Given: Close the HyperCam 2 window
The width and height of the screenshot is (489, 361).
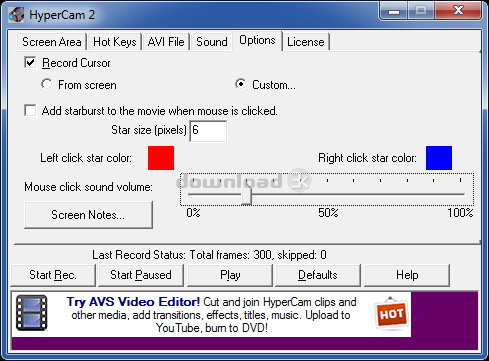Looking at the screenshot, I should [458, 11].
